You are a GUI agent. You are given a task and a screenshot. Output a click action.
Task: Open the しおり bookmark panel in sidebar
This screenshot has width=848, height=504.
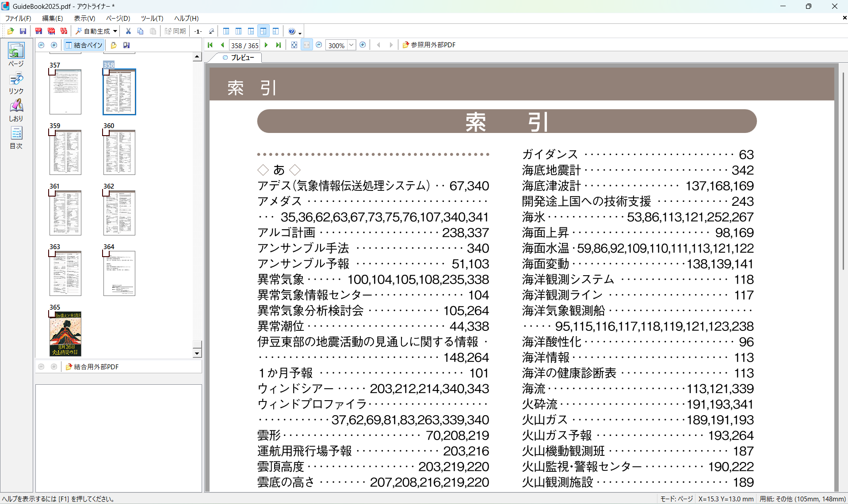pyautogui.click(x=16, y=110)
